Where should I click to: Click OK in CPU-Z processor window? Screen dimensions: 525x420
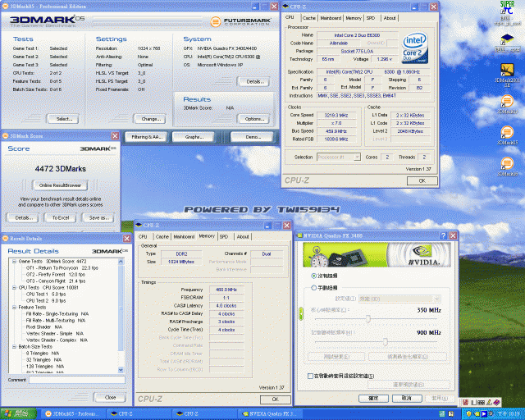(422, 180)
